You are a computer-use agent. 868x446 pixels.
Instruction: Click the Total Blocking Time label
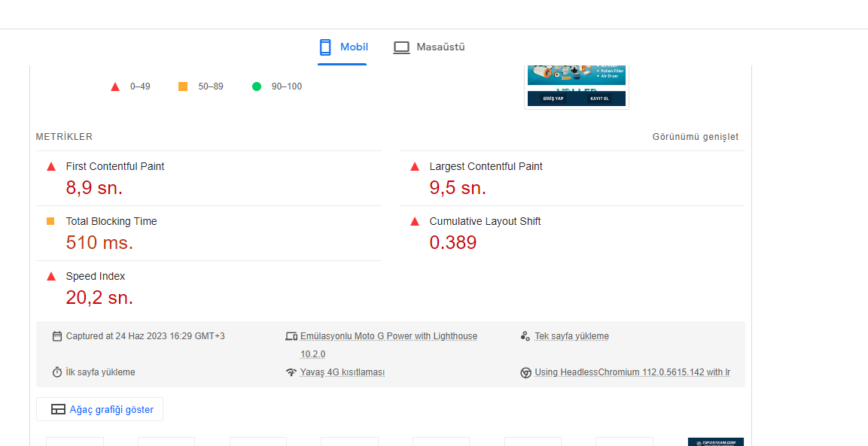[111, 221]
